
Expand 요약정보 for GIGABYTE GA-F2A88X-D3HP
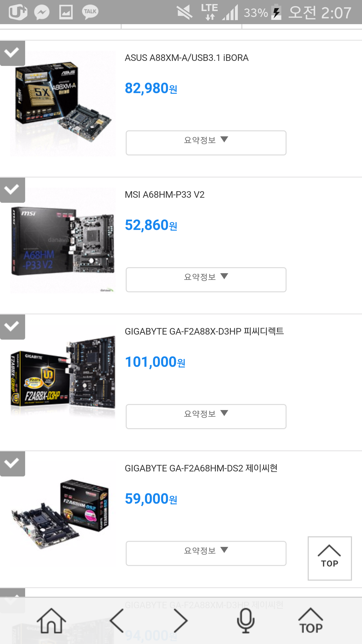click(206, 416)
